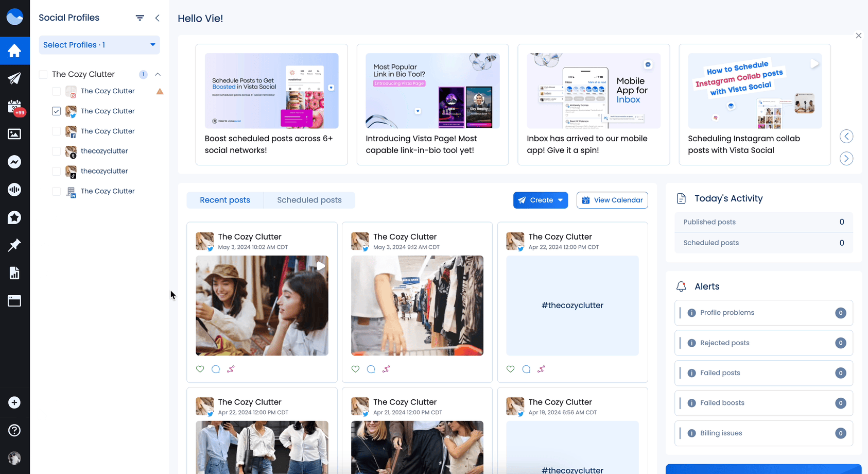This screenshot has height=474, width=868.
Task: Open the Introducing Vista Page announcement card
Action: coord(433,105)
